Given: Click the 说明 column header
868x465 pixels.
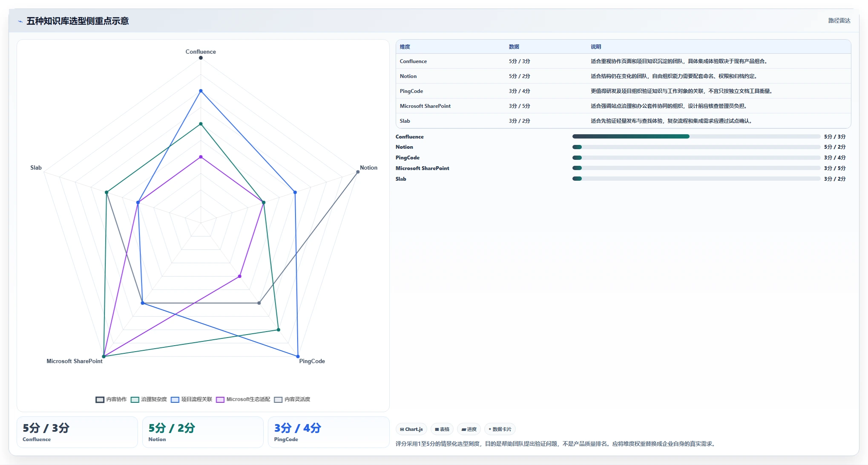Looking at the screenshot, I should click(x=596, y=47).
